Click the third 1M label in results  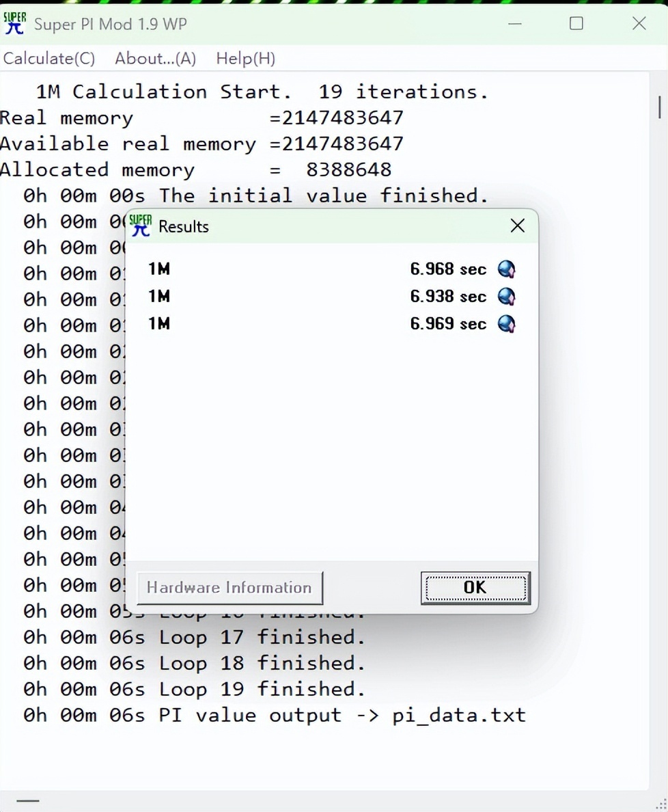(x=159, y=324)
